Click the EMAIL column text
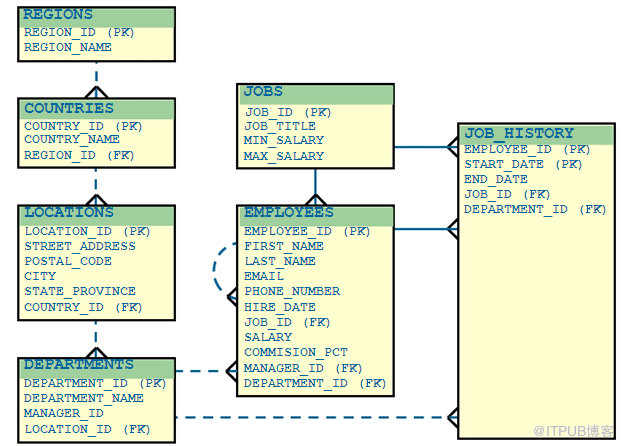The image size is (623, 446). click(x=264, y=276)
